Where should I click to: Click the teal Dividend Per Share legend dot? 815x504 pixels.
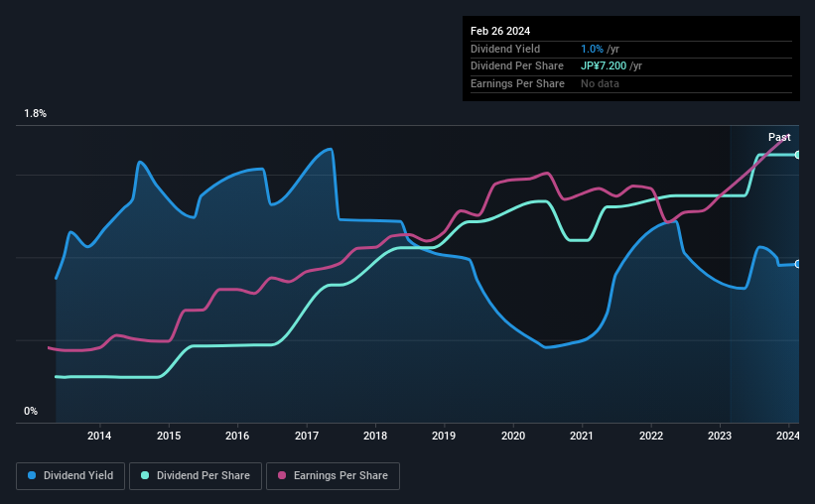145,475
